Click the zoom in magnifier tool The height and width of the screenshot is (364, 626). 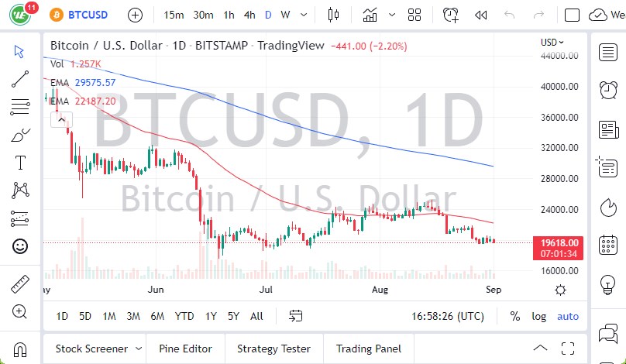pyautogui.click(x=20, y=311)
